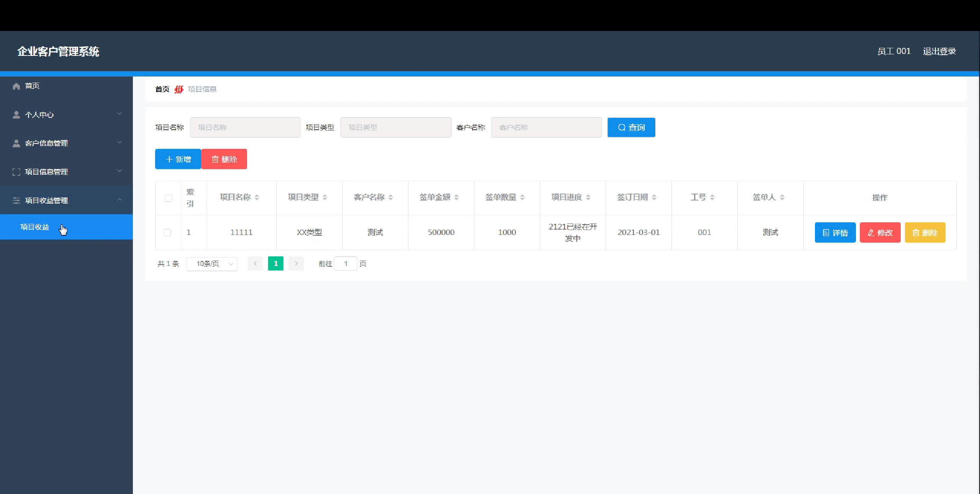Click the 项目信息管理 frame icon
Image resolution: width=980 pixels, height=494 pixels.
coord(16,172)
